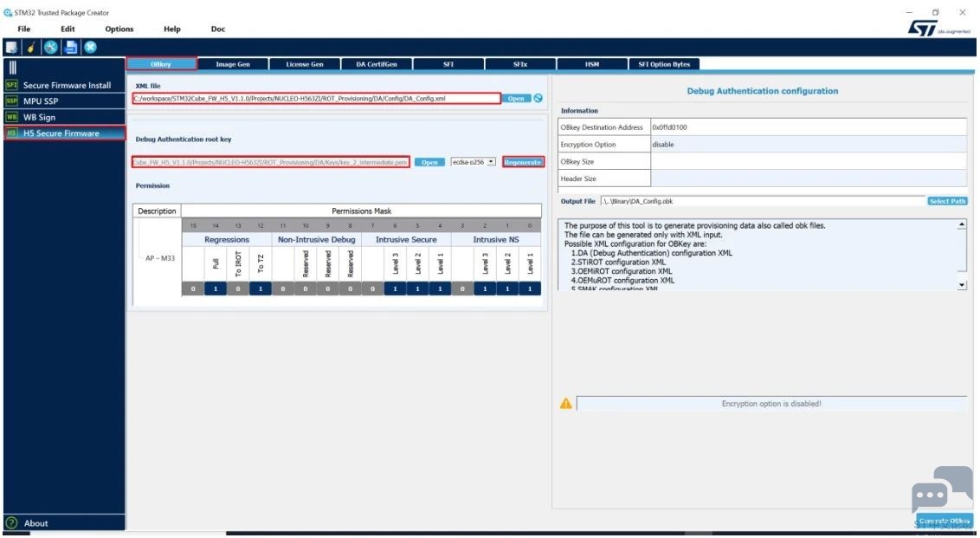The width and height of the screenshot is (980, 538).
Task: Toggle Intrusive Secure Level 1 bit 4
Action: click(x=440, y=289)
